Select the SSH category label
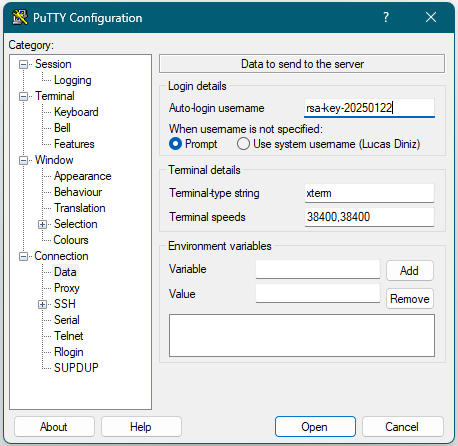This screenshot has height=446, width=458. (65, 304)
